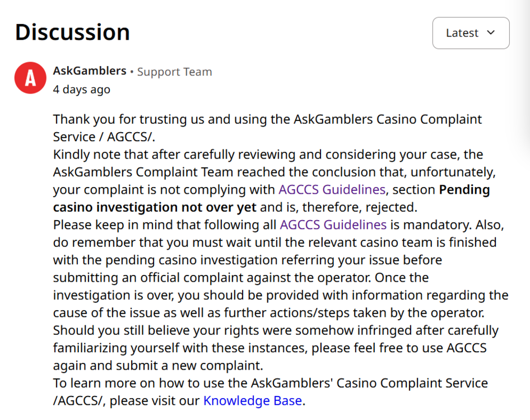The image size is (530, 420).
Task: Open the Latest sort dropdown
Action: click(471, 33)
